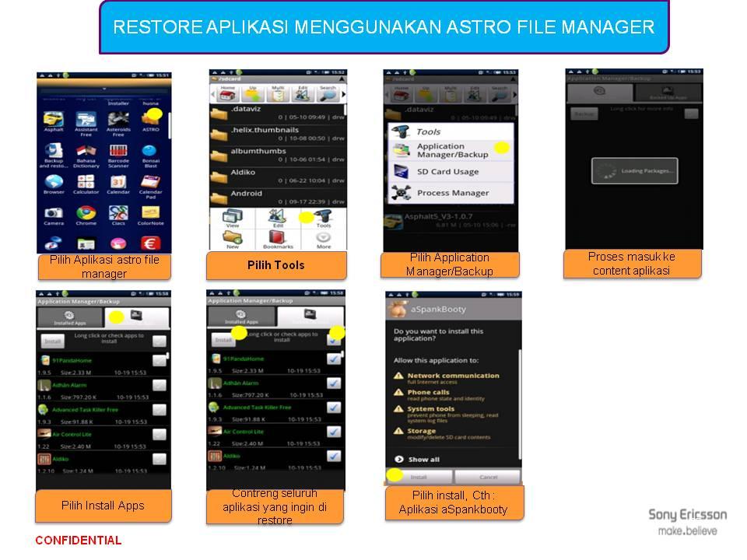The width and height of the screenshot is (747, 560).
Task: Open the Camera app icon
Action: [x=54, y=212]
